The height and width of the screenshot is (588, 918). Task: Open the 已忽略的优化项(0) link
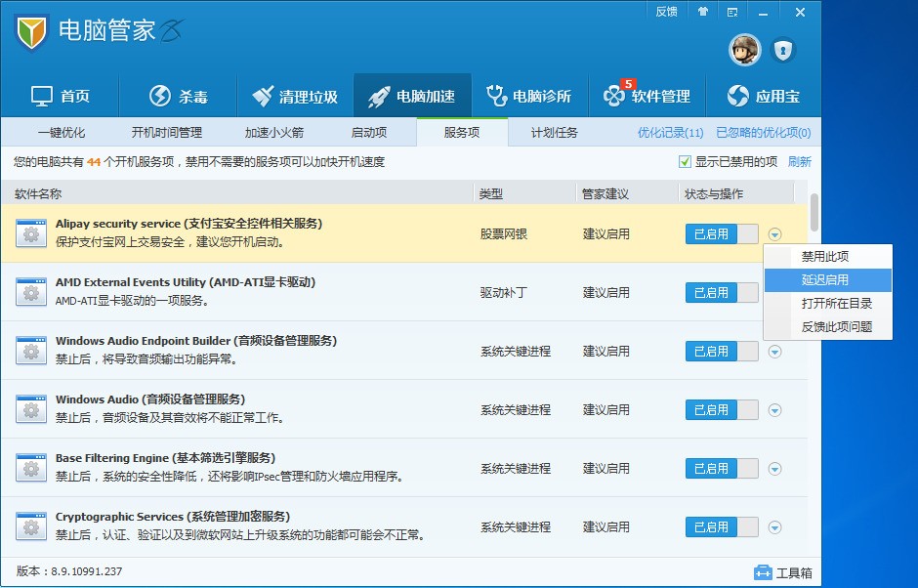click(764, 133)
